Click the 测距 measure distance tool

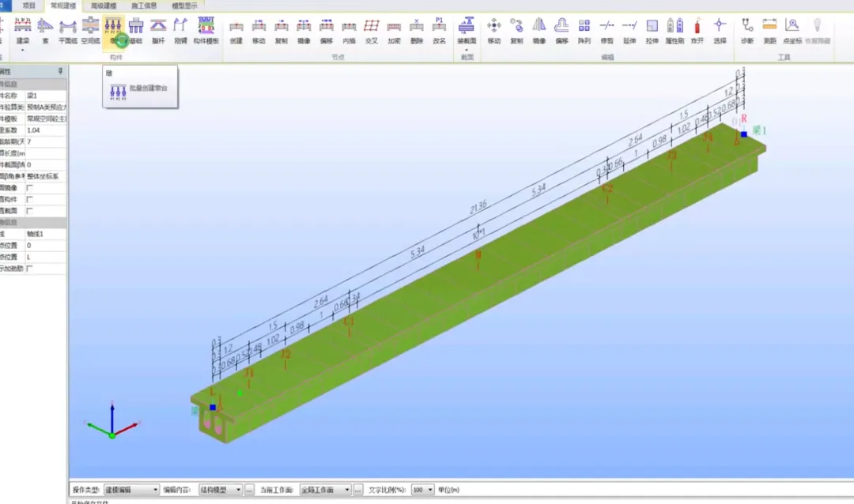[769, 31]
